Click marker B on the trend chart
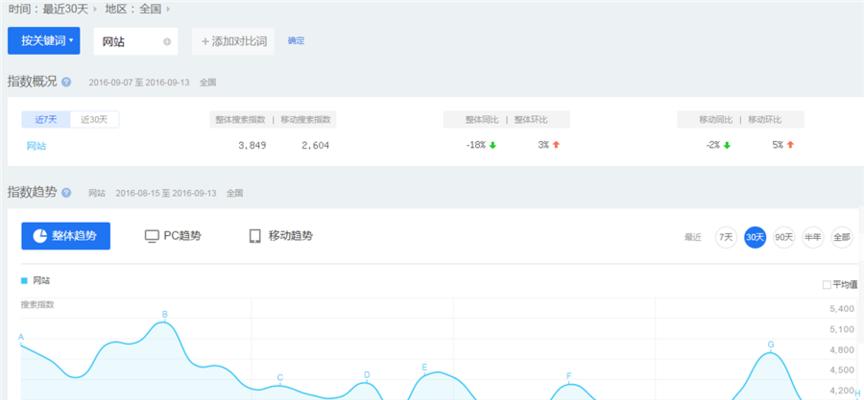The height and width of the screenshot is (400, 864). (x=165, y=314)
